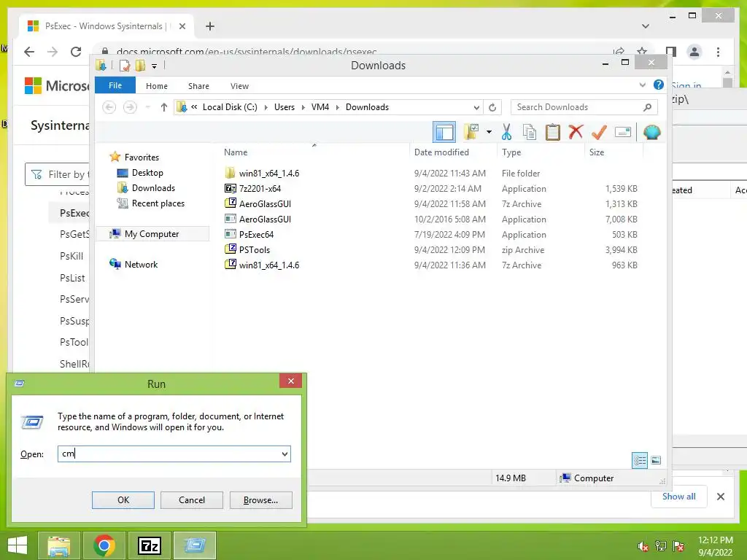The image size is (747, 560).
Task: Select My Computer in navigation pane
Action: click(x=152, y=234)
